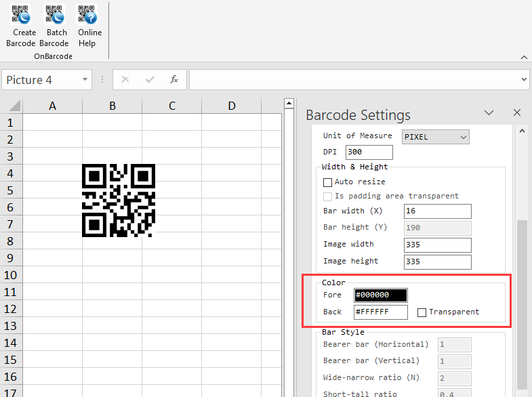Click the OnBarcode ribbon group label
The image size is (532, 397).
[54, 56]
